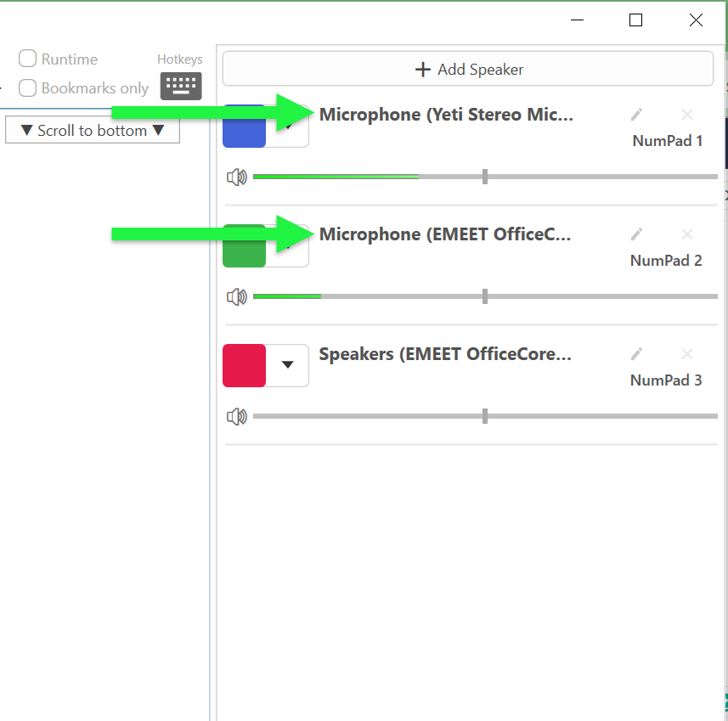Edit the Yeti Stereo Microphone speaker name

point(636,114)
